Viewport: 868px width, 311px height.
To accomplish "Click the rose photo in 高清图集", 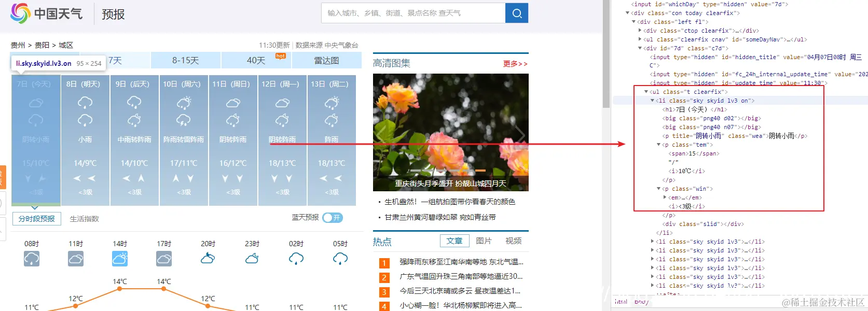I will pos(451,132).
